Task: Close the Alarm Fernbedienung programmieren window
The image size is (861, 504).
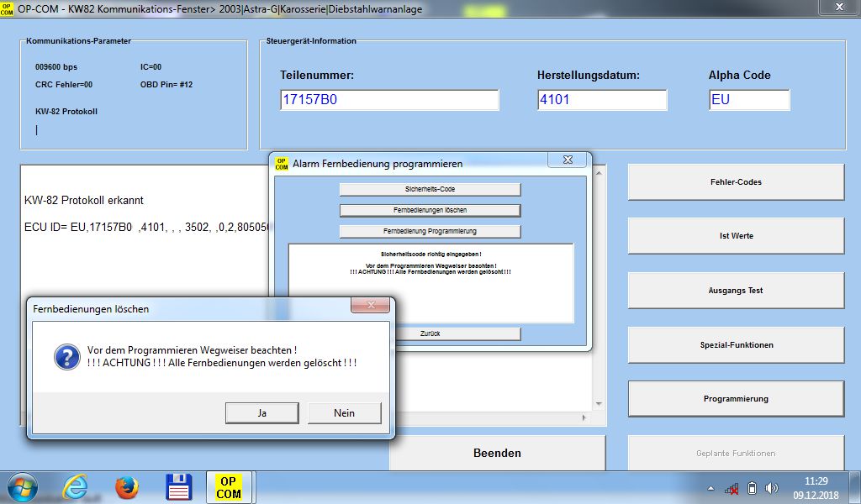Action: point(568,160)
